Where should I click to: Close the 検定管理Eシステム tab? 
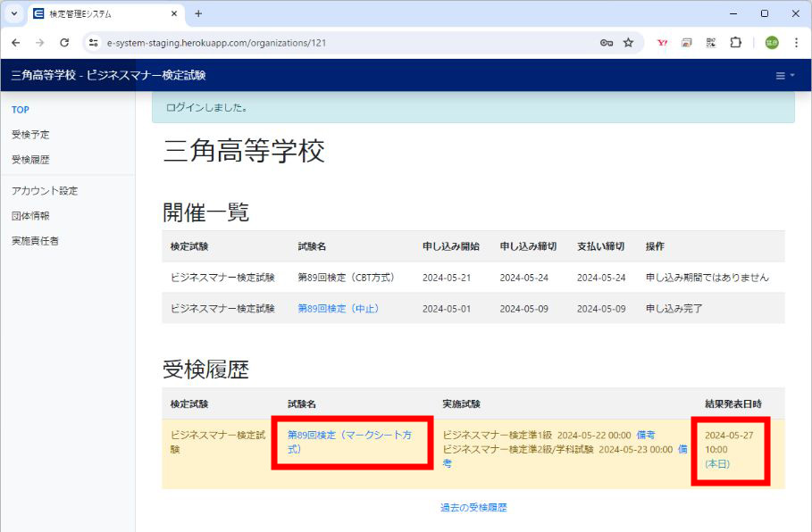[174, 14]
